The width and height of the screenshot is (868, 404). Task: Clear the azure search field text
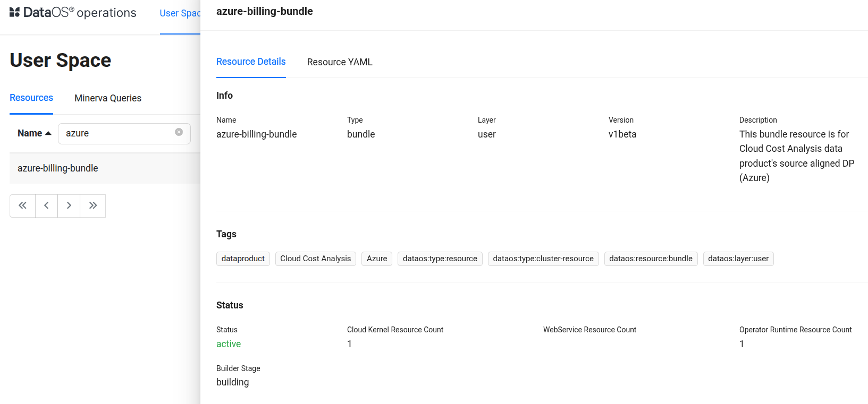tap(179, 132)
